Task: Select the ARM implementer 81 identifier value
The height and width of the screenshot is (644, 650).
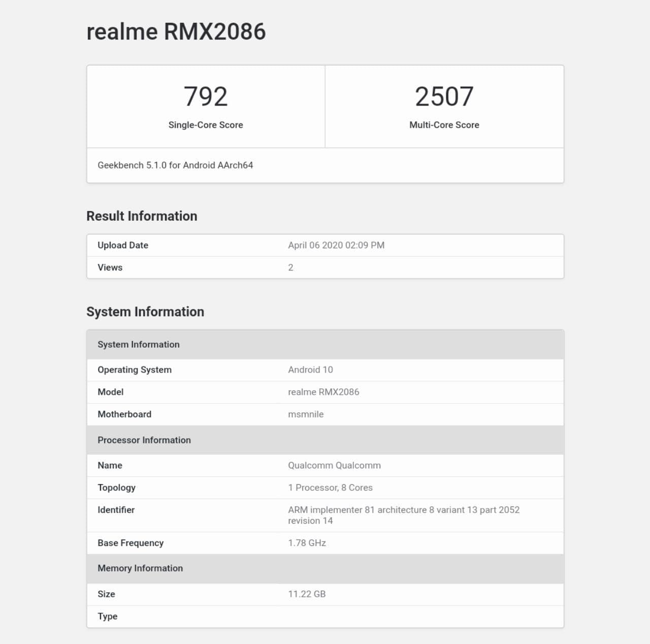Action: click(404, 515)
